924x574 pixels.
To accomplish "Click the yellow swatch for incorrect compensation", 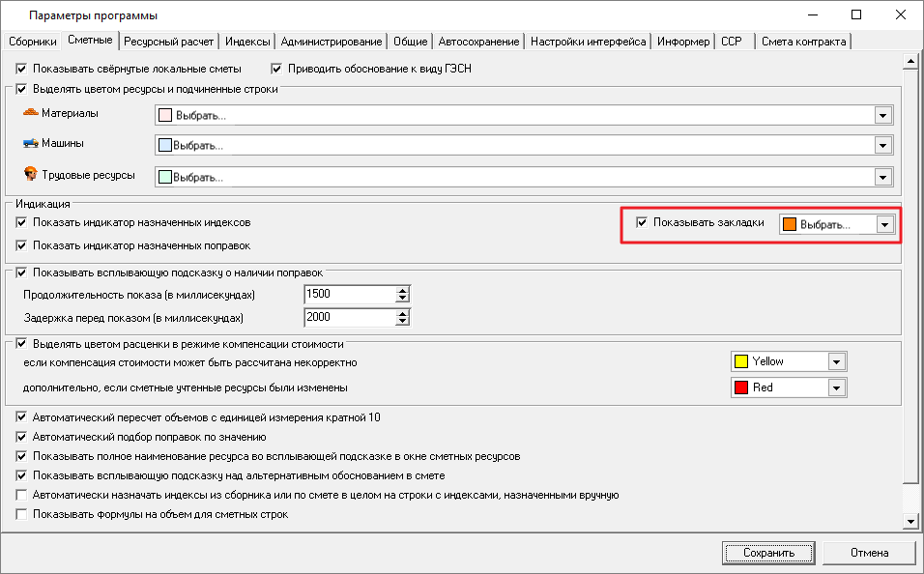I will pyautogui.click(x=741, y=361).
